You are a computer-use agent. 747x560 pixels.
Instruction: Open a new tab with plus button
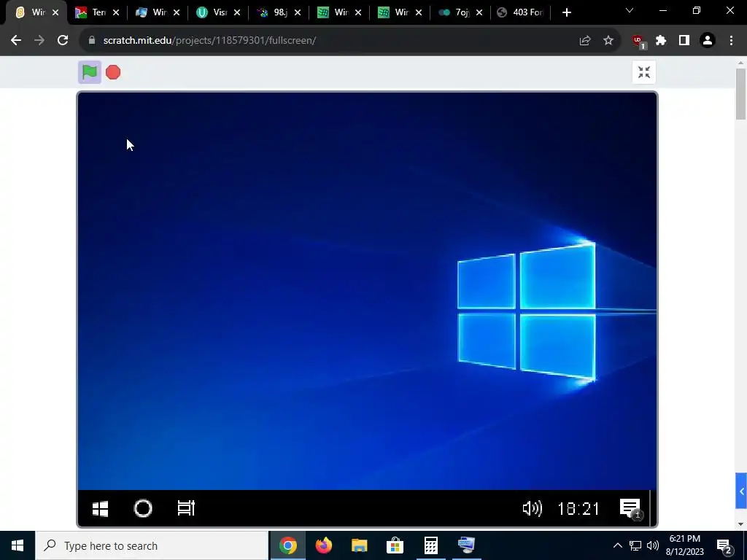pyautogui.click(x=566, y=12)
